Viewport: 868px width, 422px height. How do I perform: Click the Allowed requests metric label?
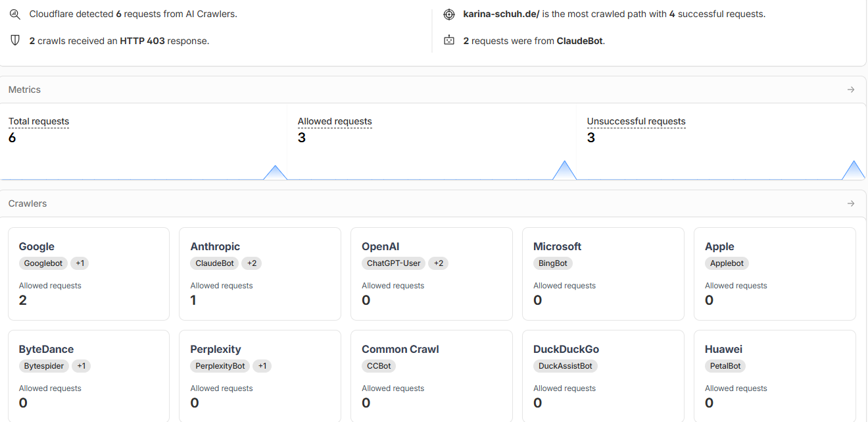(x=335, y=122)
